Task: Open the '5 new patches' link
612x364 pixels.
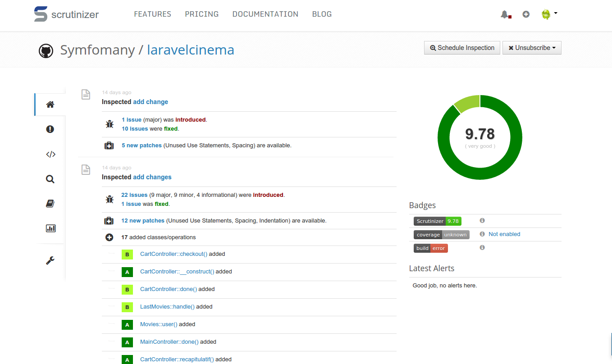Action: coord(142,146)
